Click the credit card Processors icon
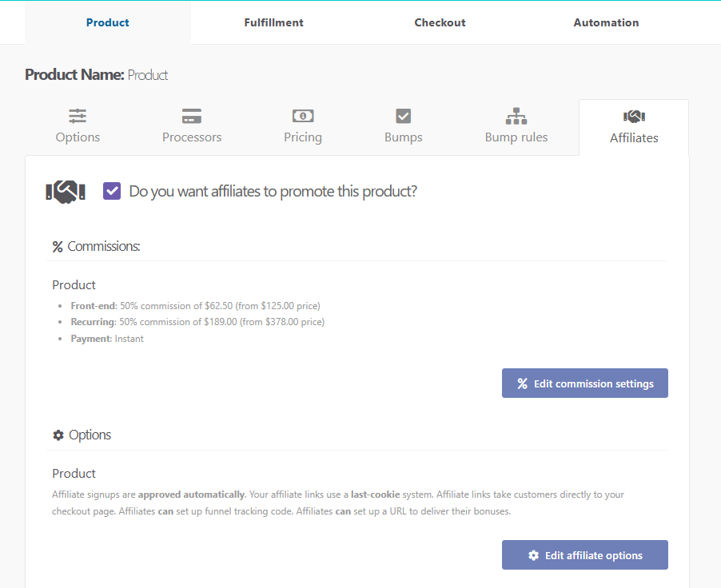 point(192,116)
